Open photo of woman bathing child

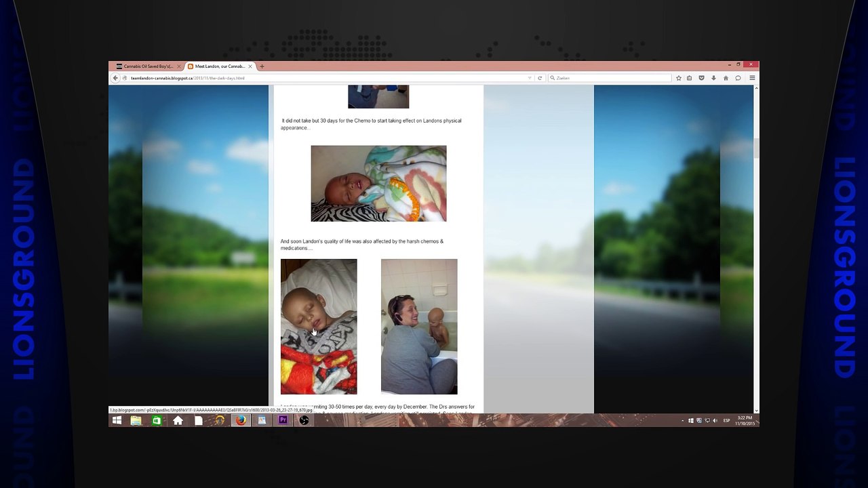pyautogui.click(x=419, y=327)
